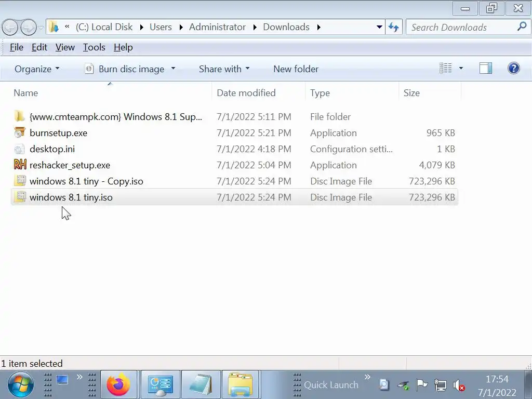Select the cmteampk Windows 8.1 folder icon
The height and width of the screenshot is (399, 532).
click(20, 116)
